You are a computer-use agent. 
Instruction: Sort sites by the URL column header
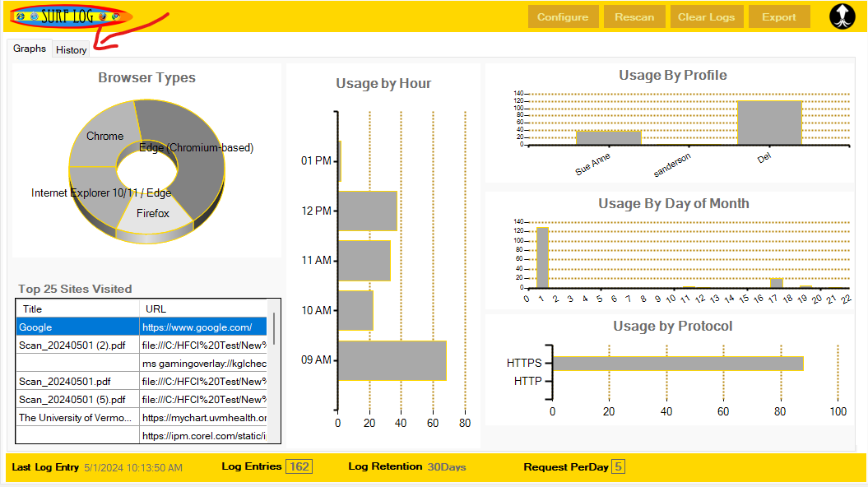[x=203, y=309]
